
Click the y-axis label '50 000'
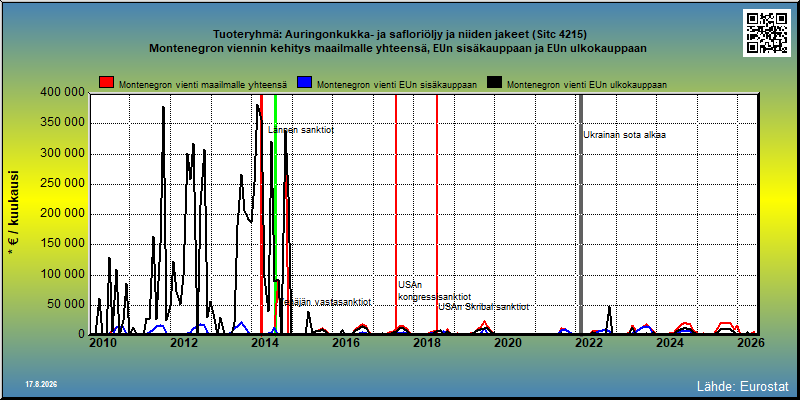click(x=65, y=305)
